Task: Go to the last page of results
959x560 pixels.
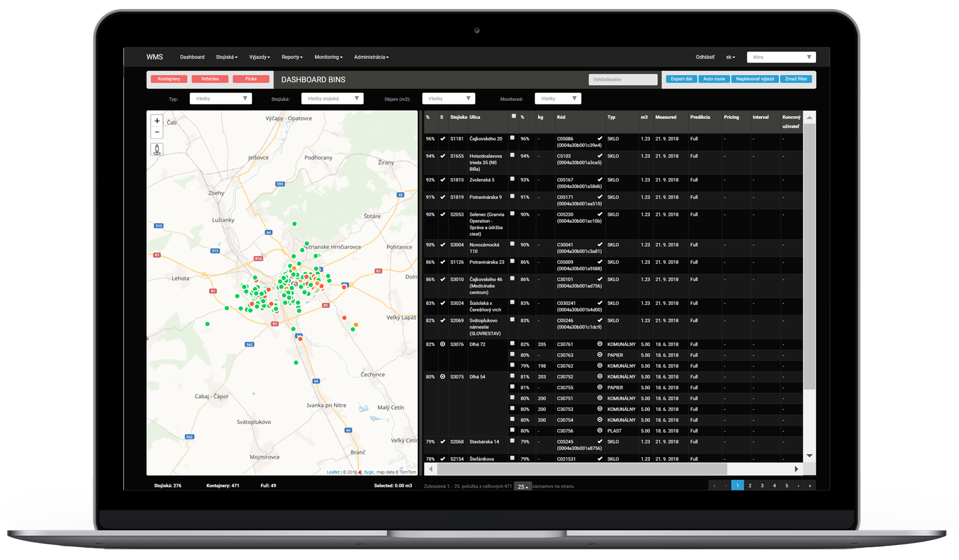Action: tap(810, 486)
